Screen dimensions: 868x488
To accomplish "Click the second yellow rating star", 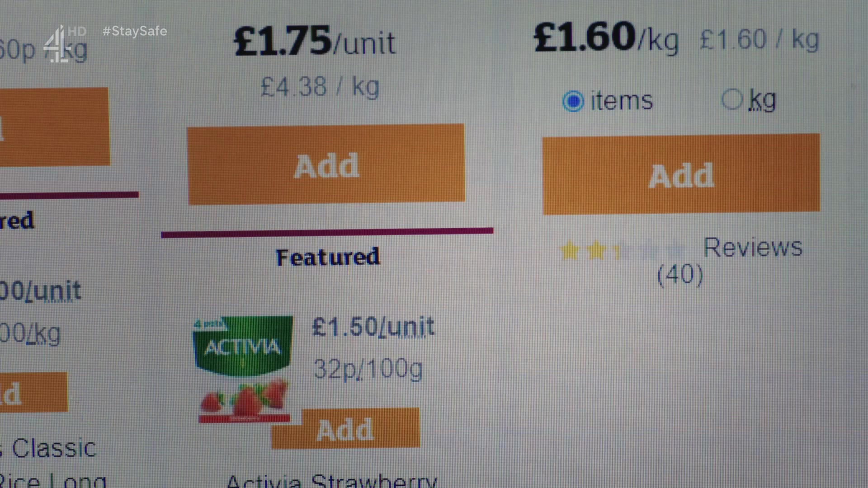I will coord(596,250).
